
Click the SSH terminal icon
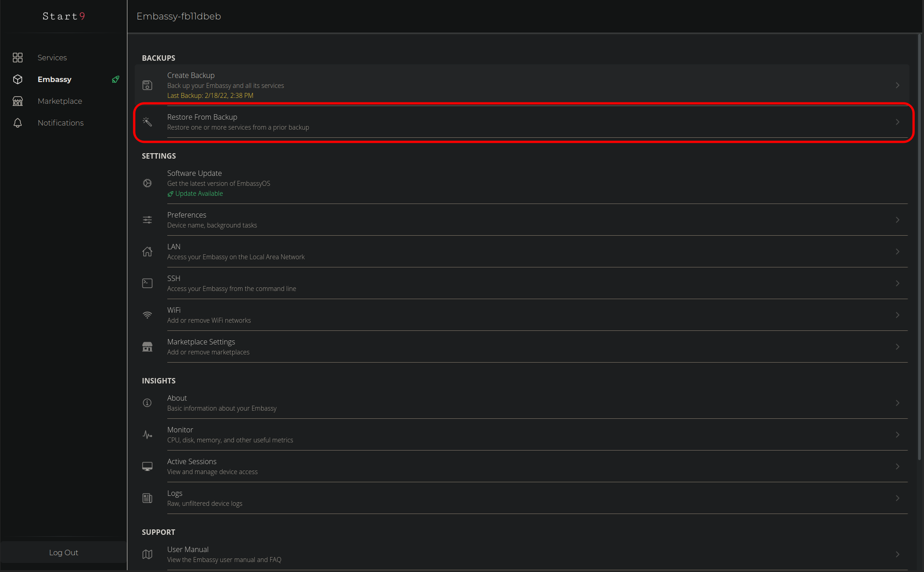147,283
